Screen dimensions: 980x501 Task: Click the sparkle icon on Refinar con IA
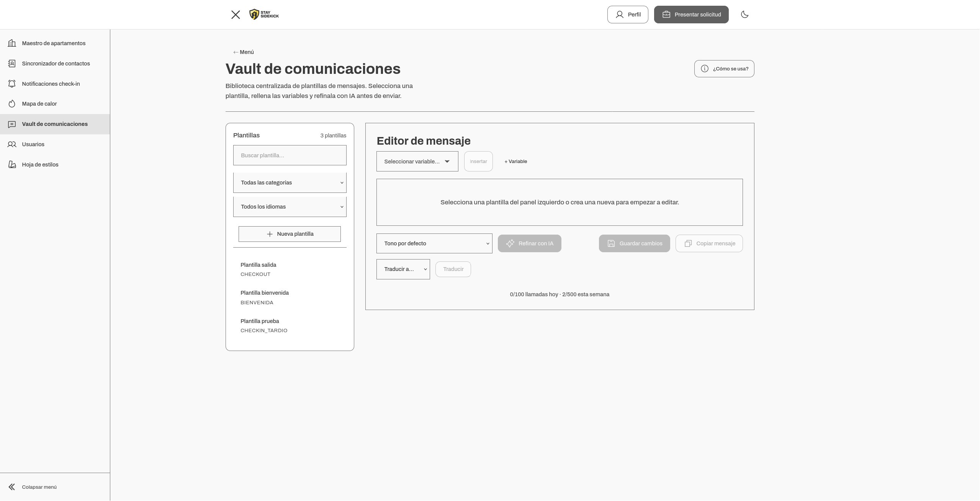tap(510, 243)
